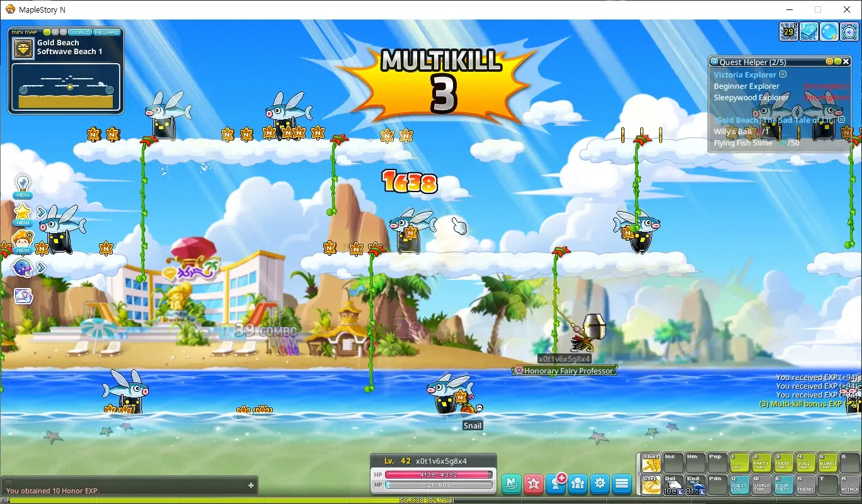Screen dimensions: 862x504
Task: Open the character info button with plus badge
Action: tap(556, 483)
